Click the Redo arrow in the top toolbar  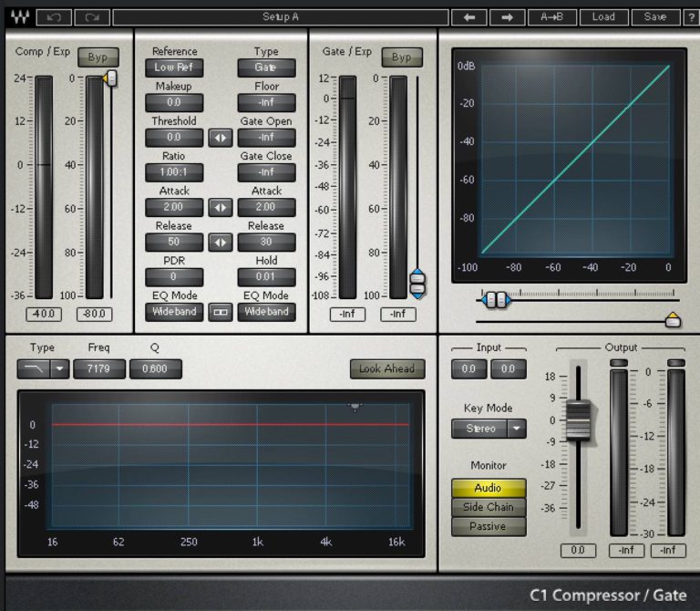click(90, 17)
